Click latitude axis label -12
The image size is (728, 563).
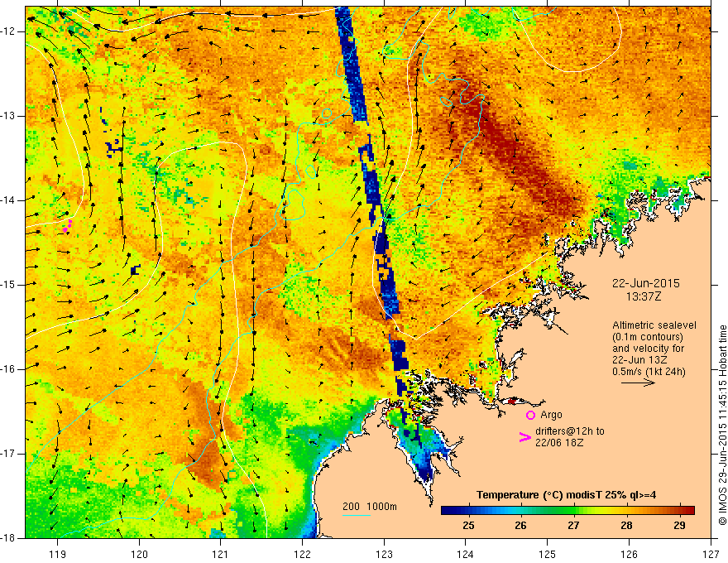point(9,31)
